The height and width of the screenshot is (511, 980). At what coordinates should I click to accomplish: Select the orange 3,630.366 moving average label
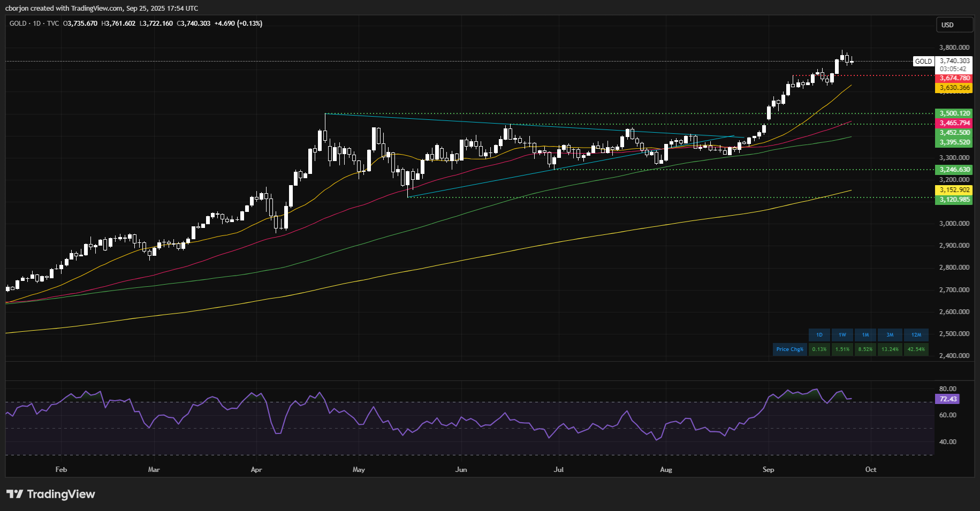[x=955, y=88]
